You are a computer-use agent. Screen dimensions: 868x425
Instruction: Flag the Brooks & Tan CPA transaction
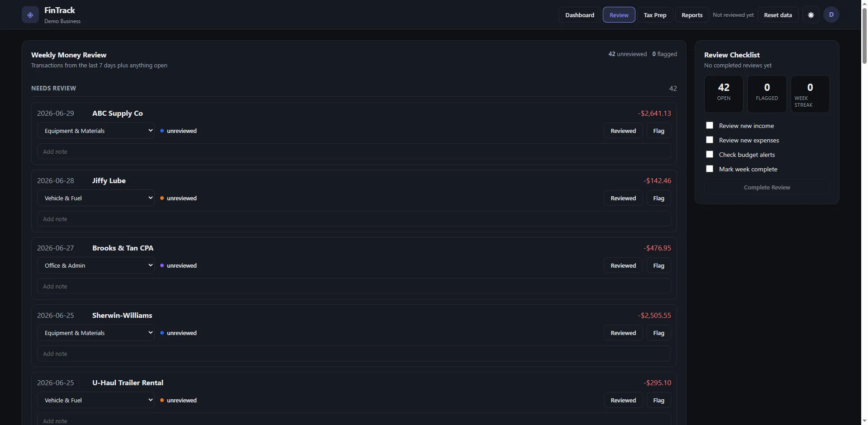coord(659,265)
